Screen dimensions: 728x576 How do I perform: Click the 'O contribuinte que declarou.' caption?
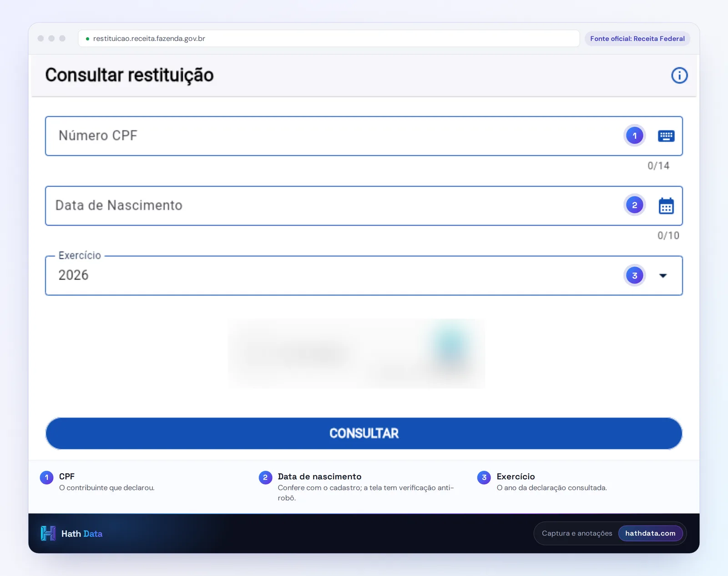coord(107,488)
